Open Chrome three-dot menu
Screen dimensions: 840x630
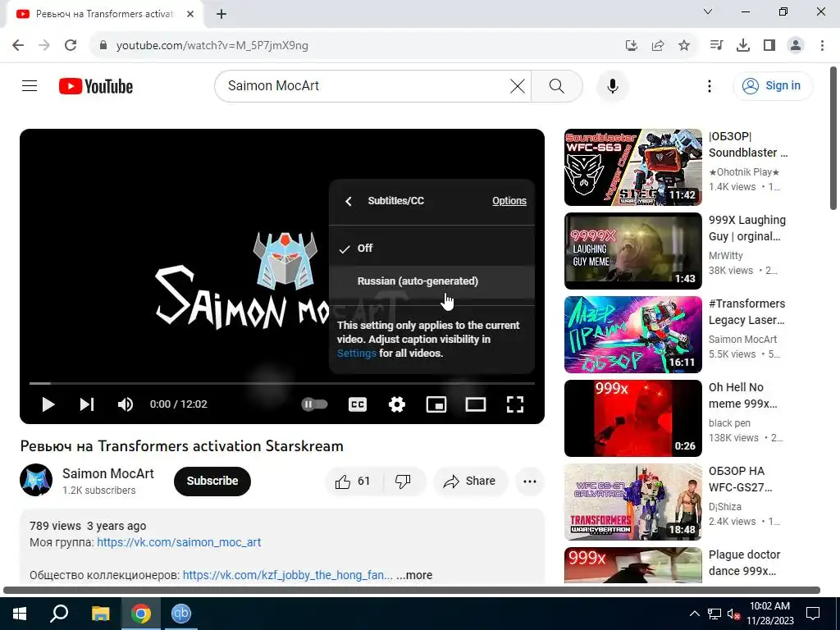click(822, 46)
